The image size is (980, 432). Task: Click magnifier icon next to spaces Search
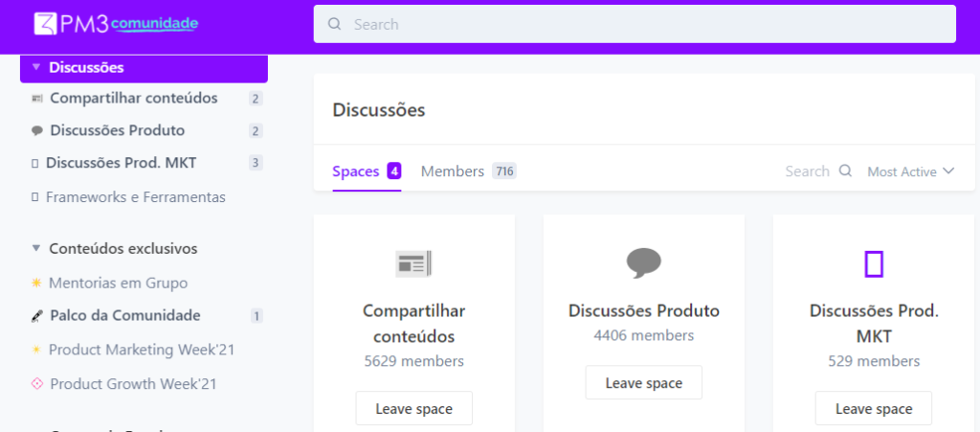[846, 171]
